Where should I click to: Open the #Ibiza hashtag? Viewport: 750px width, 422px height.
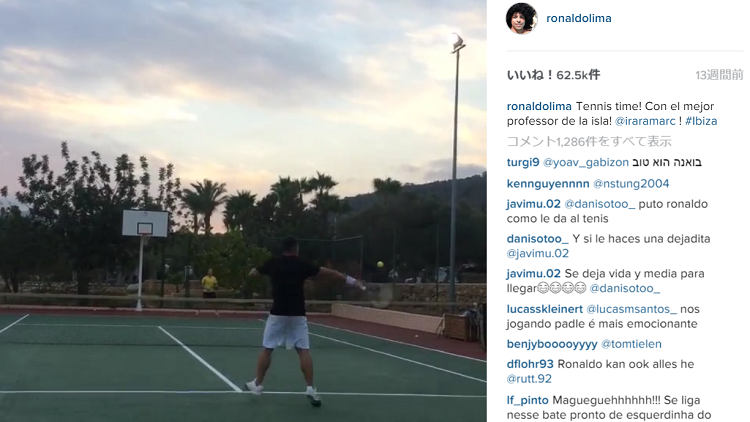coord(701,121)
